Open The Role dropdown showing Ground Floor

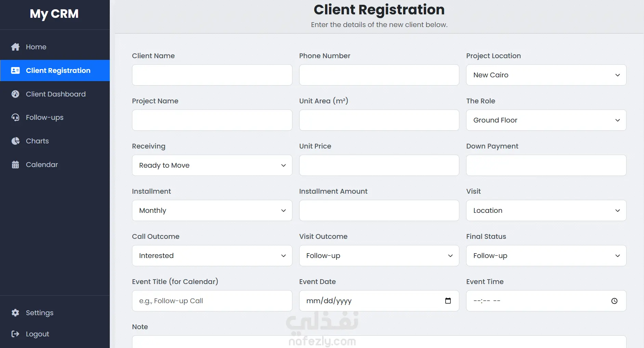coord(546,120)
